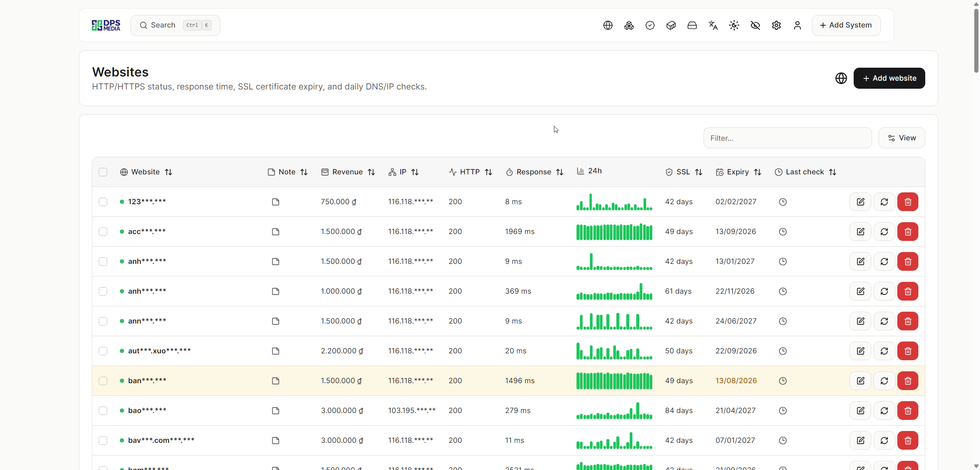Viewport: 980px width, 470px height.
Task: Delete the acc***.*** website
Action: [x=908, y=232]
